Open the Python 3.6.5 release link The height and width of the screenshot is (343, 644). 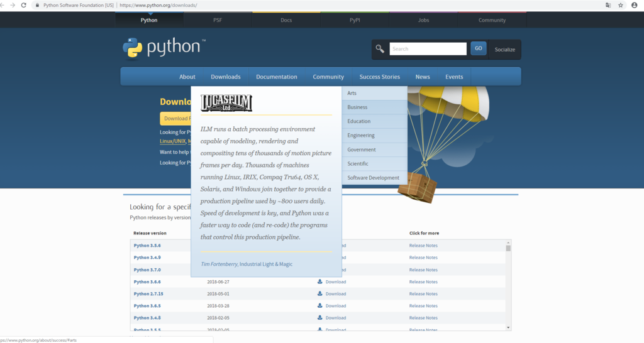[147, 306]
